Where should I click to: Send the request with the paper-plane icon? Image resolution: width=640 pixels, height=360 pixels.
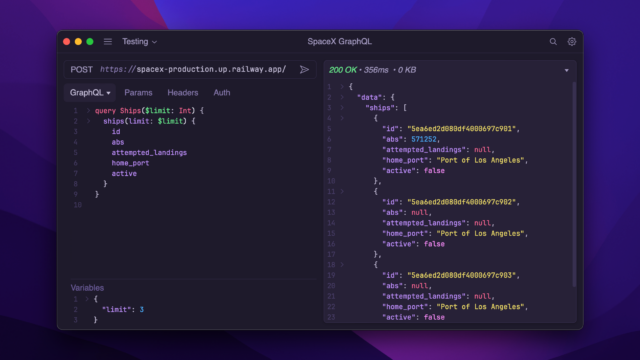tap(304, 69)
